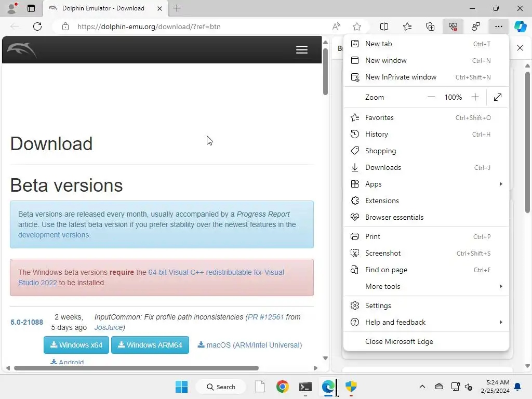Open Favorites from the menu
532x399 pixels.
426,118
